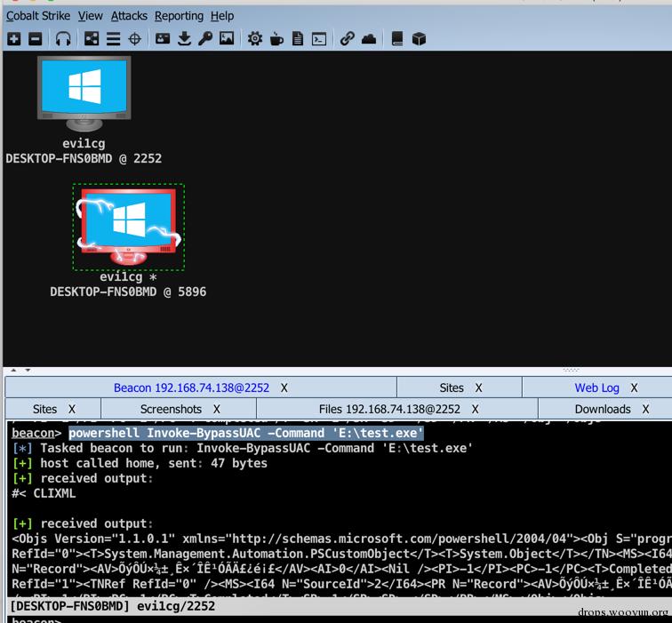Close Sites tab next to Screenshots
The width and height of the screenshot is (672, 623).
click(x=72, y=409)
